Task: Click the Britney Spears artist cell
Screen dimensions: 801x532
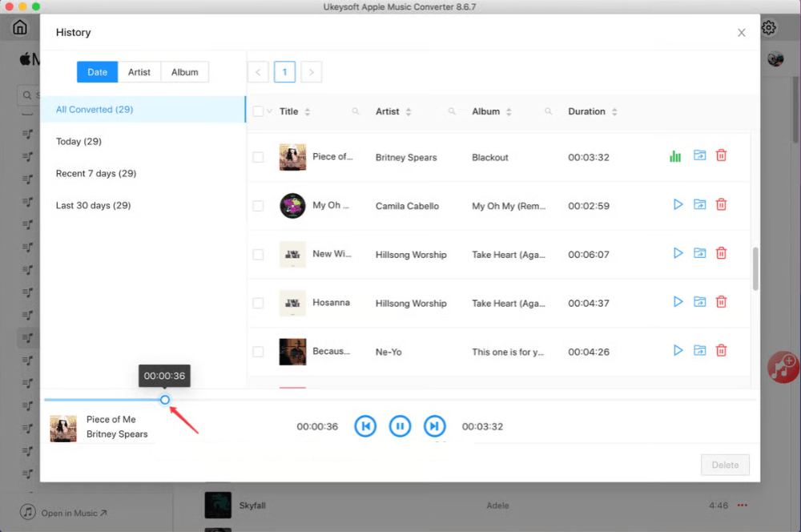Action: tap(406, 157)
